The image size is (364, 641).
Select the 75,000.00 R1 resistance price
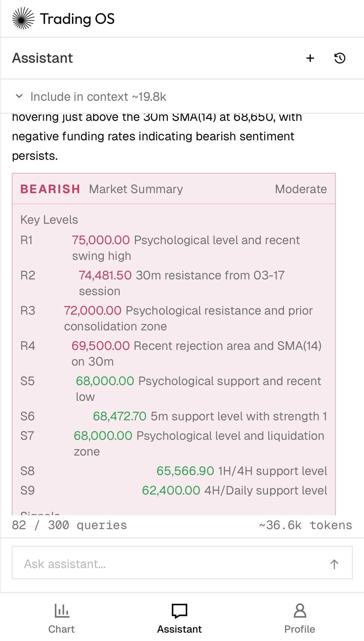(101, 240)
